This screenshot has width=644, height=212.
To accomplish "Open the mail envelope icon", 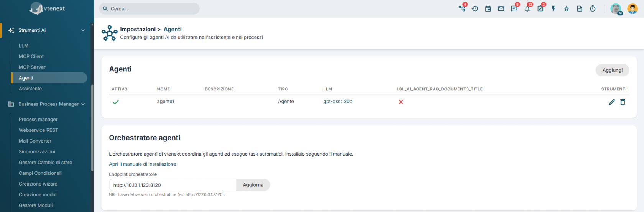I will (x=501, y=8).
